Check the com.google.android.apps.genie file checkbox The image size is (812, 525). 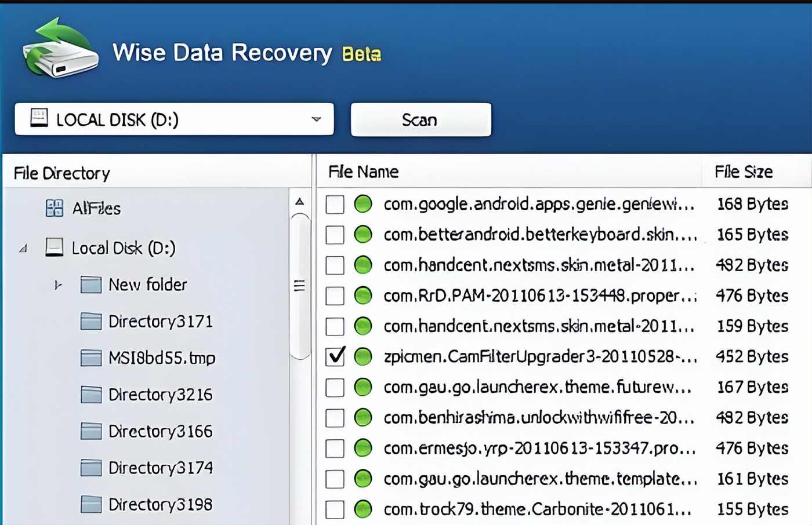point(335,204)
